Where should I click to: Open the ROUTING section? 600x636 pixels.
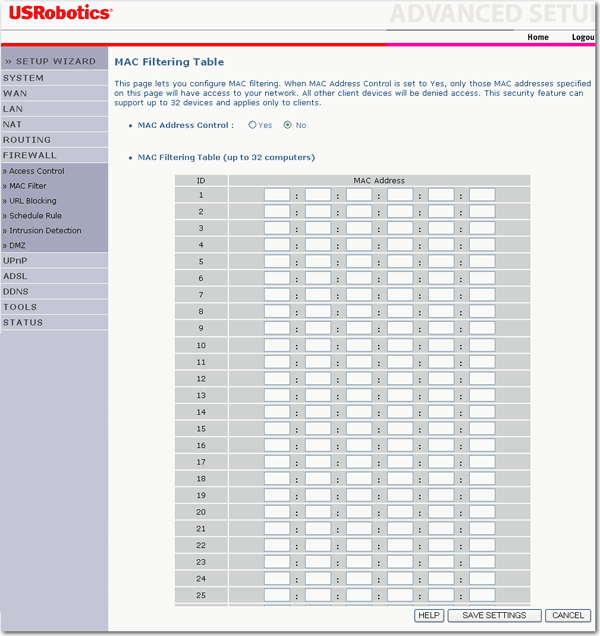(x=27, y=140)
